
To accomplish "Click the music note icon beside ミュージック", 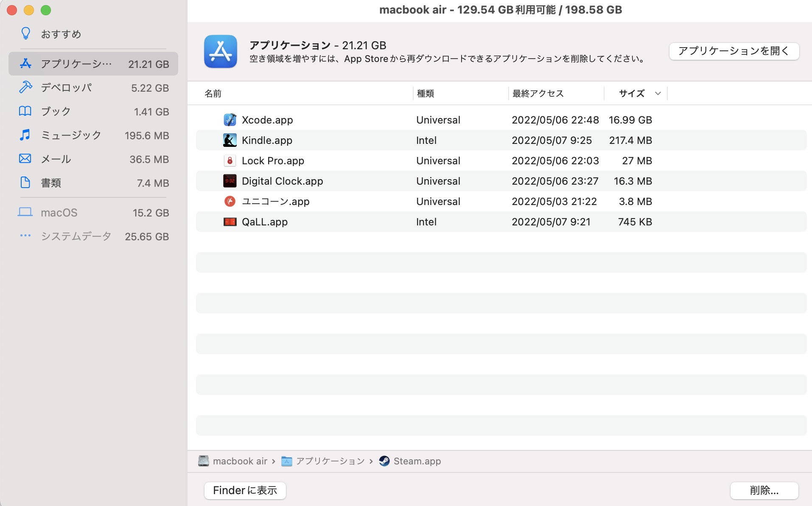I will coord(25,135).
